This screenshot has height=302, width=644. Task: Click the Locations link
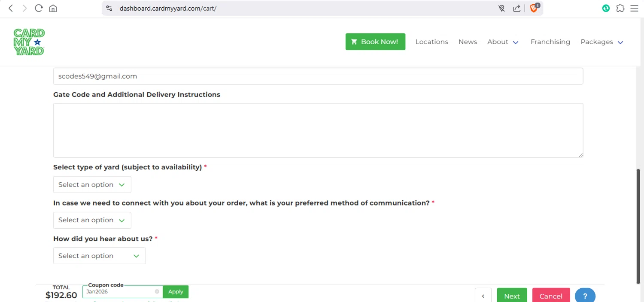[431, 42]
